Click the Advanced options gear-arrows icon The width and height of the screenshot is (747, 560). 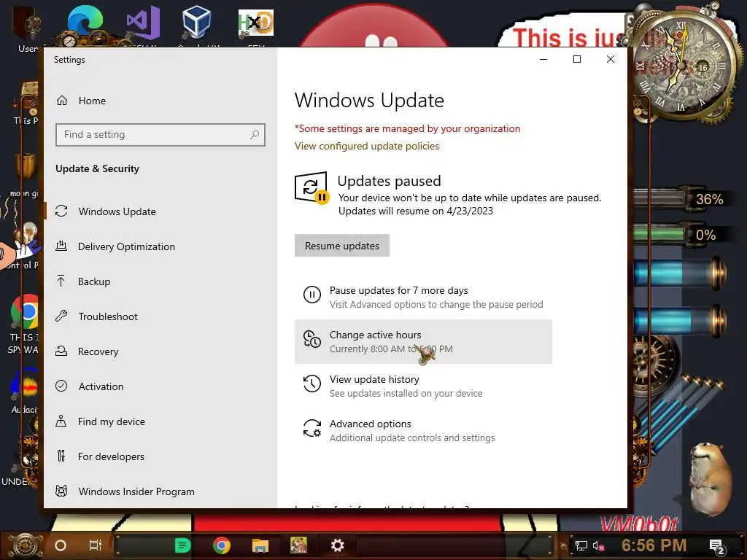[x=312, y=427]
